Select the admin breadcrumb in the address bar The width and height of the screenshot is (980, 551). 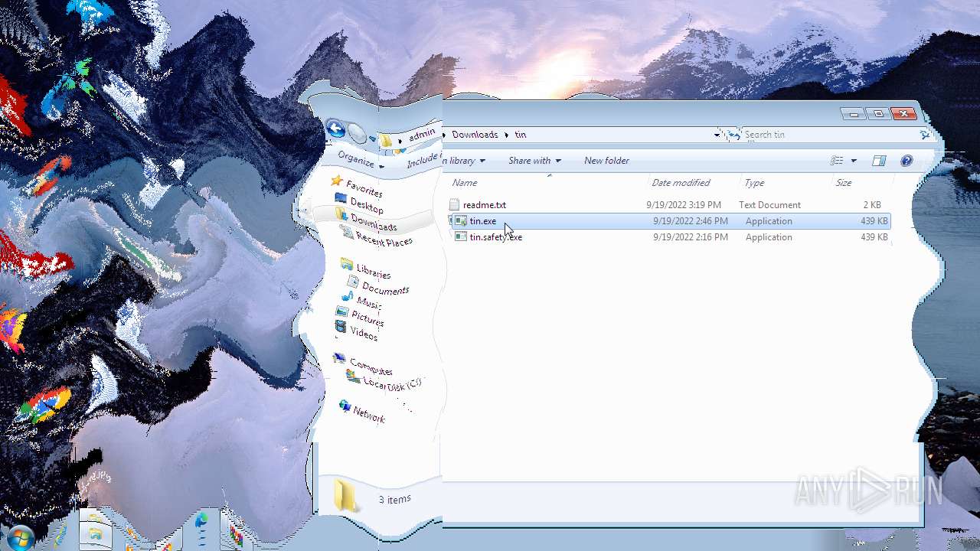[421, 135]
